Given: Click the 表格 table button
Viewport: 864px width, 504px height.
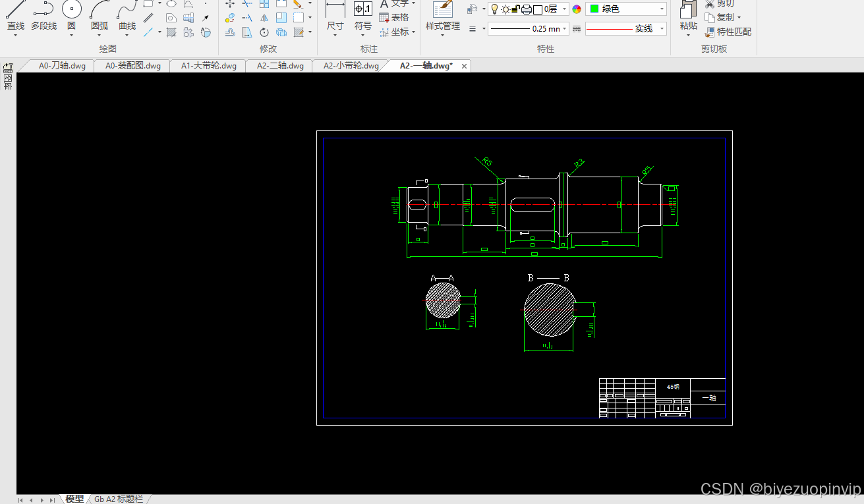Looking at the screenshot, I should [394, 18].
